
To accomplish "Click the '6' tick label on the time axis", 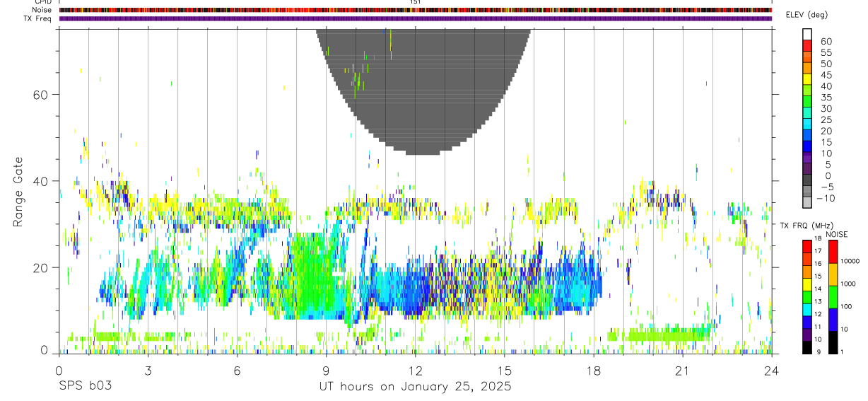I will click(x=237, y=370).
